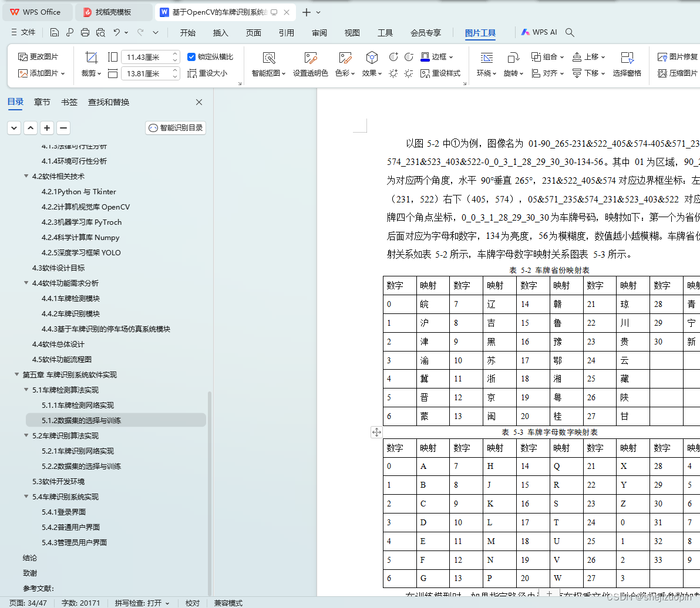Click 字数: 20171 in status bar
The height and width of the screenshot is (608, 700).
point(81,603)
